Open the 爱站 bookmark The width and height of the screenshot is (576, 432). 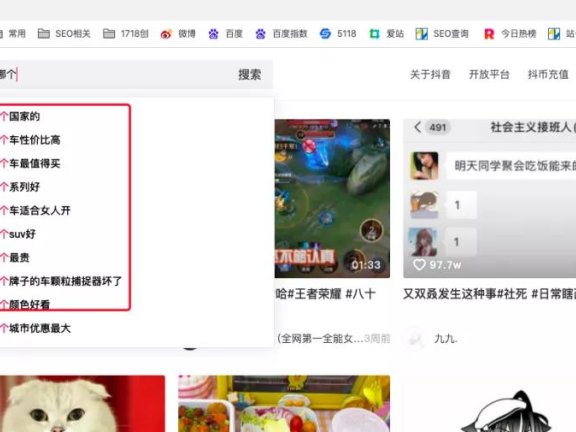pos(387,34)
